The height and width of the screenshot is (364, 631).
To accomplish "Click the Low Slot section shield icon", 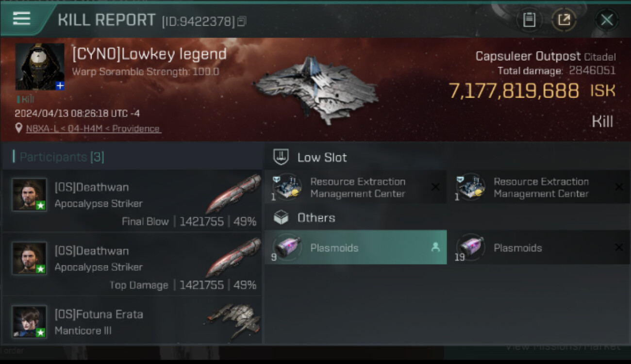I will (x=282, y=157).
